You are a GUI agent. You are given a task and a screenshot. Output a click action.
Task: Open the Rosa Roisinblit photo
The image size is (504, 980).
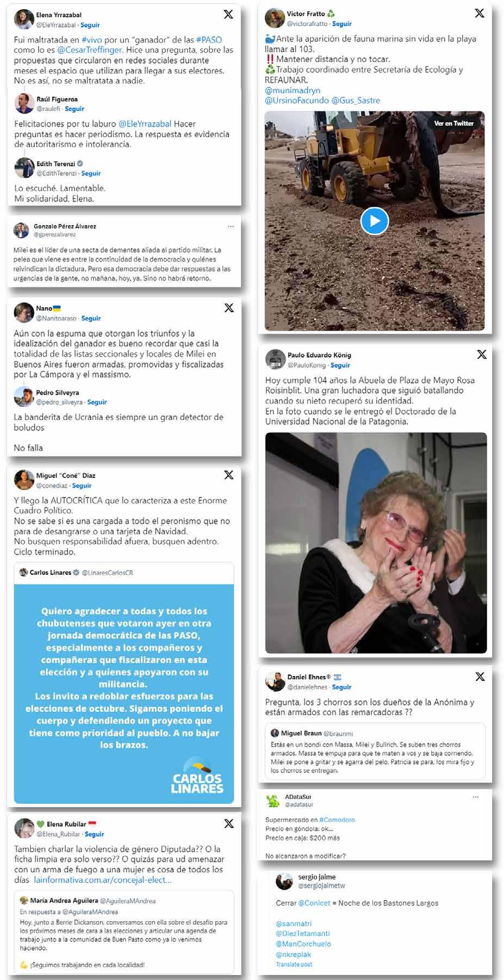click(x=376, y=543)
